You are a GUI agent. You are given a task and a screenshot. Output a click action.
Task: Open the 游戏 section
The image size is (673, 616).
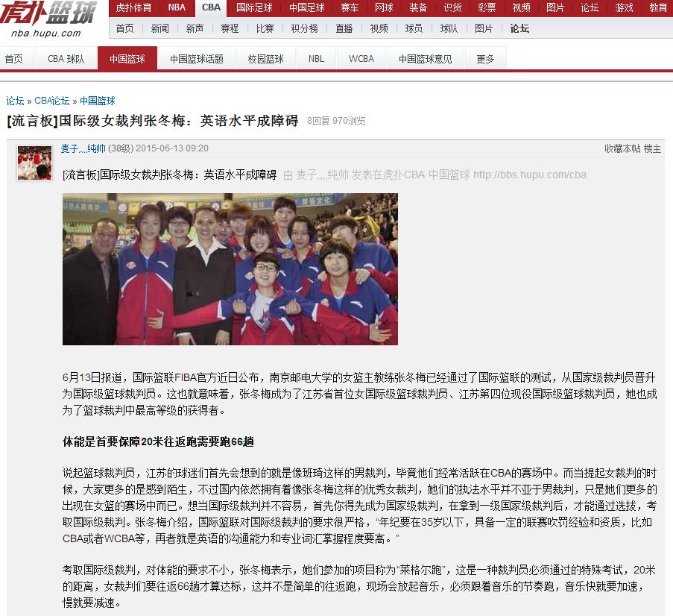pyautogui.click(x=624, y=7)
